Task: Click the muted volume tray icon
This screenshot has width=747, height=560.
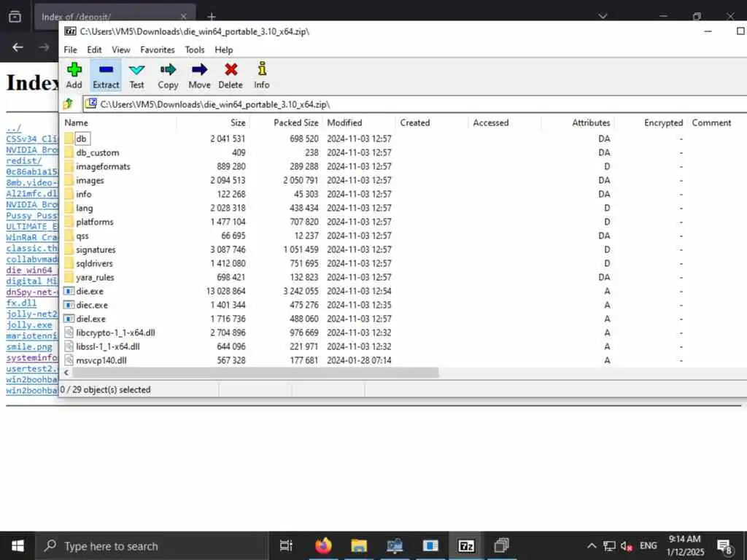Action: pos(626,546)
